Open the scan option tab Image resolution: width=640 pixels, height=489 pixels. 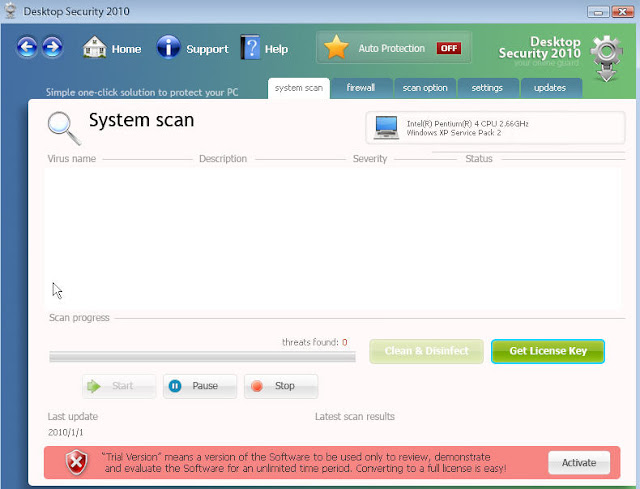[x=425, y=88]
